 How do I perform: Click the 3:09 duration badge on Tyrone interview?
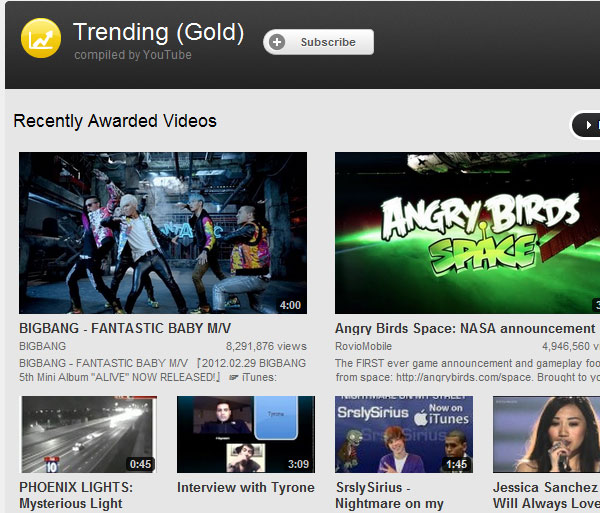pos(298,464)
